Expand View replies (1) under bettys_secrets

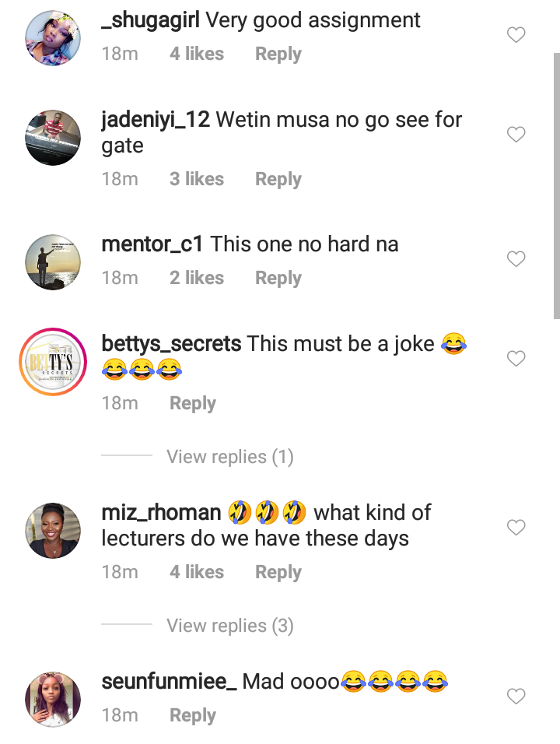[x=229, y=457]
